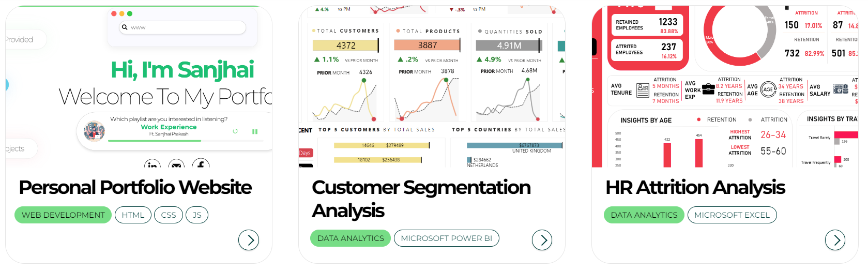Open Personal Portfolio Website arrow button
The image size is (868, 271).
click(249, 240)
